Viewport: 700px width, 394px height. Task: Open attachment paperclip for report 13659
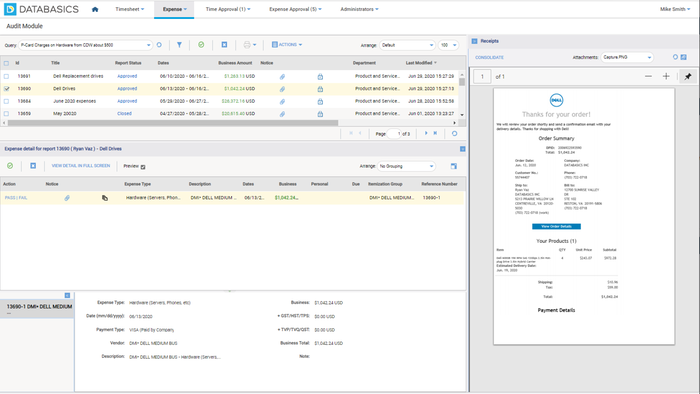click(282, 114)
